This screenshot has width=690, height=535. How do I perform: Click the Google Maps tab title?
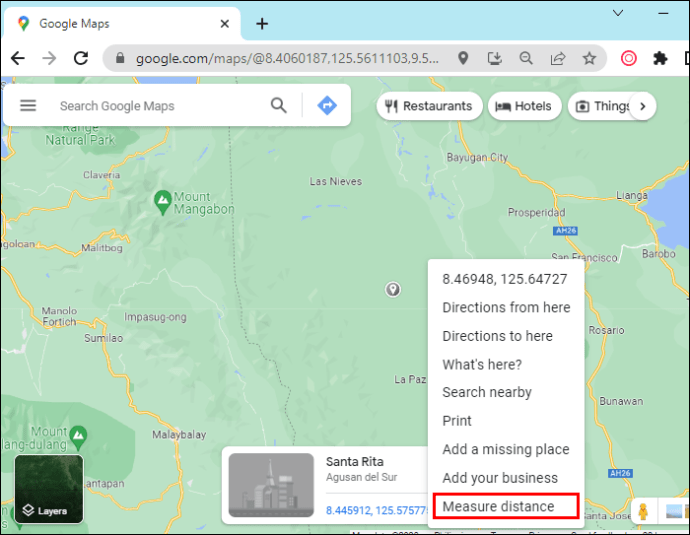coord(74,24)
